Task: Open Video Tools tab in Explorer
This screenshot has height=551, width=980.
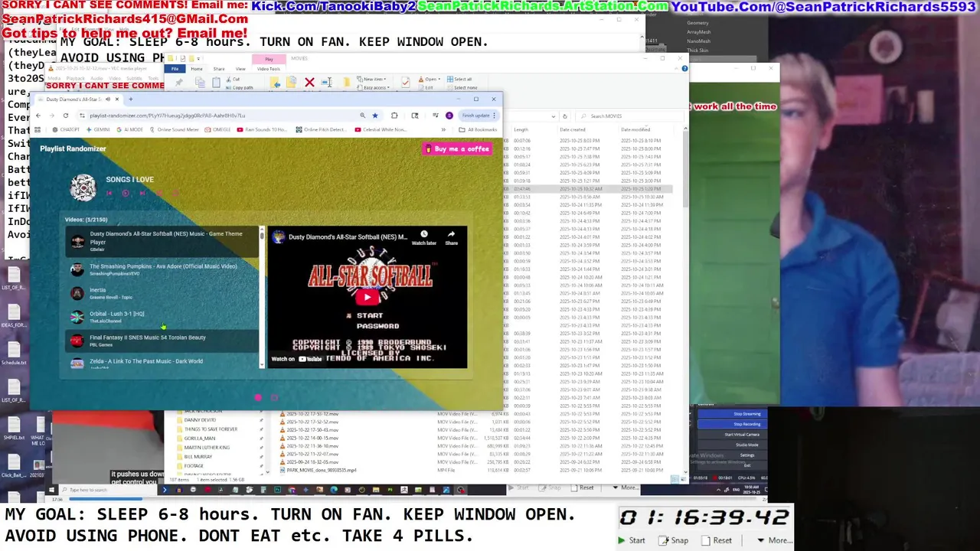Action: tap(269, 69)
